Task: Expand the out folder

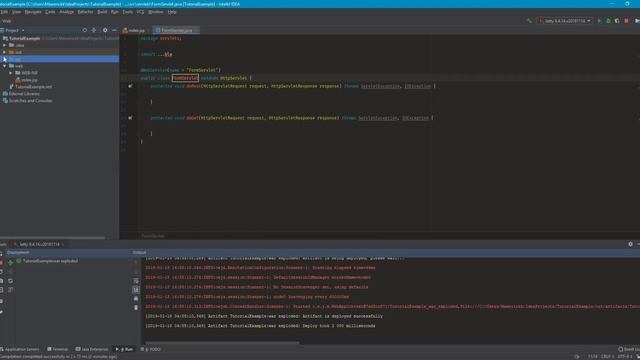Action: pyautogui.click(x=4, y=52)
